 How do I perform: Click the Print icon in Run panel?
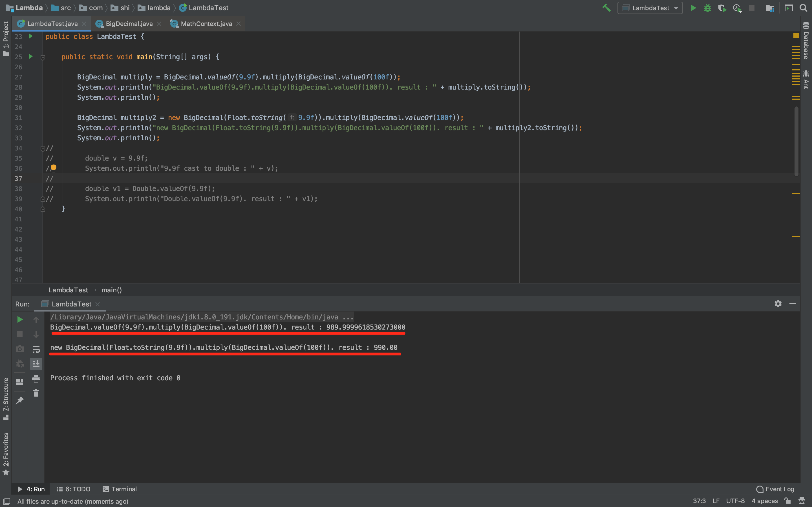click(x=36, y=379)
